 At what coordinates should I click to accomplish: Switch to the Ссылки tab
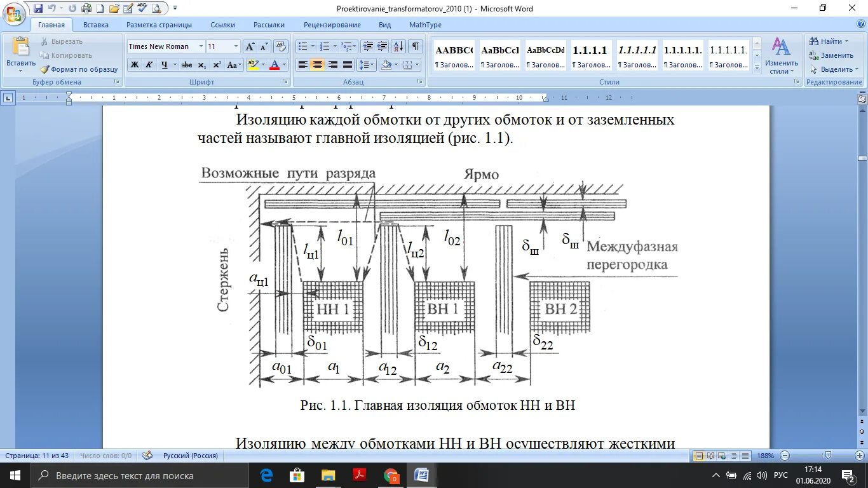[223, 25]
